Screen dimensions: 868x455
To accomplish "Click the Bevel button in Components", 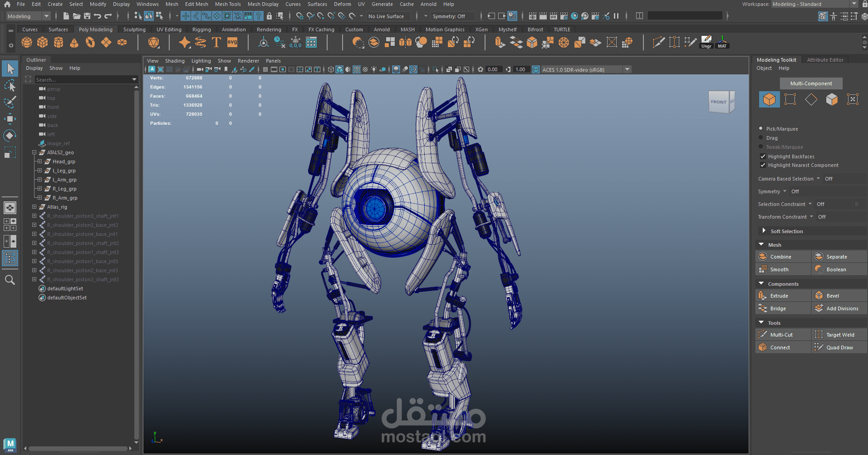I will pyautogui.click(x=839, y=296).
